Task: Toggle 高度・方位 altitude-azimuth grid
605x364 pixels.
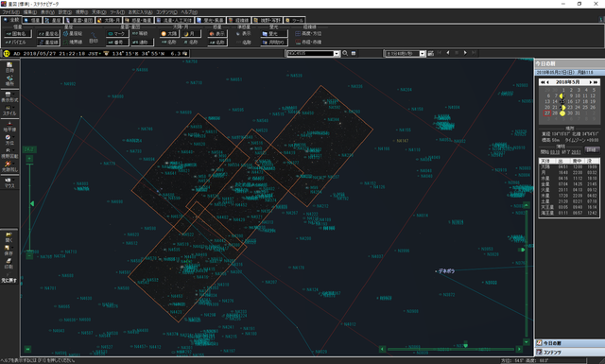Action: pyautogui.click(x=309, y=34)
